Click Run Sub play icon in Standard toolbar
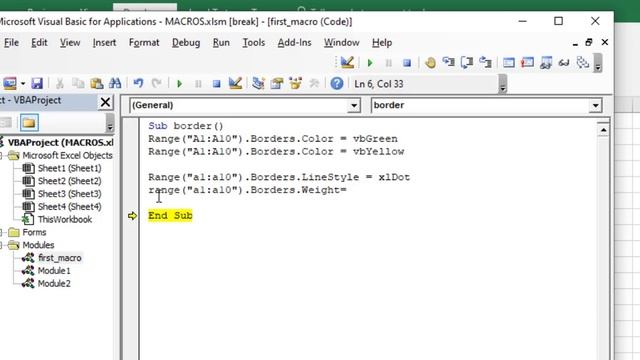This screenshot has width=640, height=360. coord(179,84)
